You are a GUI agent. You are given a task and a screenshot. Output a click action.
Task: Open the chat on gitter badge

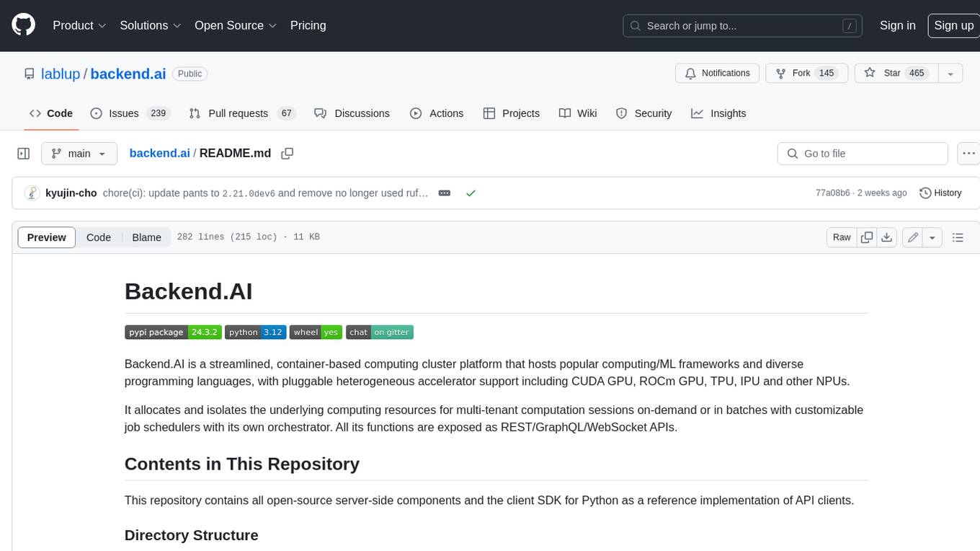click(380, 332)
